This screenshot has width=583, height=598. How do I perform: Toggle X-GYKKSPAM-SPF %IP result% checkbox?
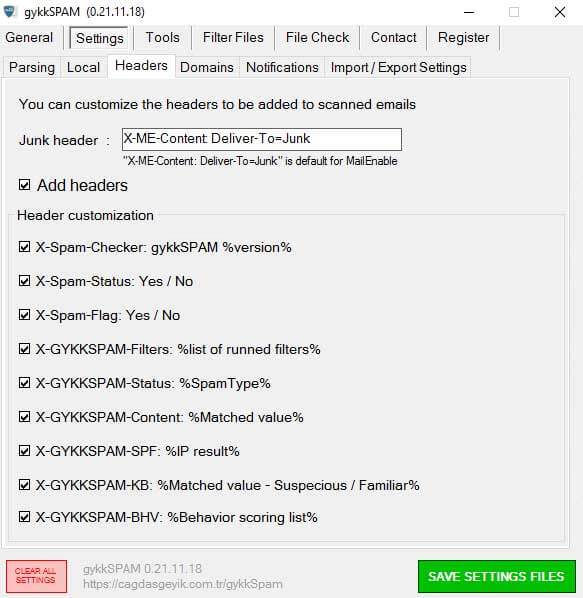(24, 451)
